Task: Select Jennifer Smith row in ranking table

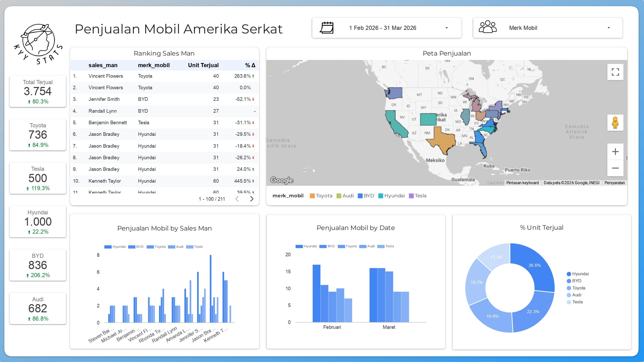Action: pyautogui.click(x=164, y=99)
